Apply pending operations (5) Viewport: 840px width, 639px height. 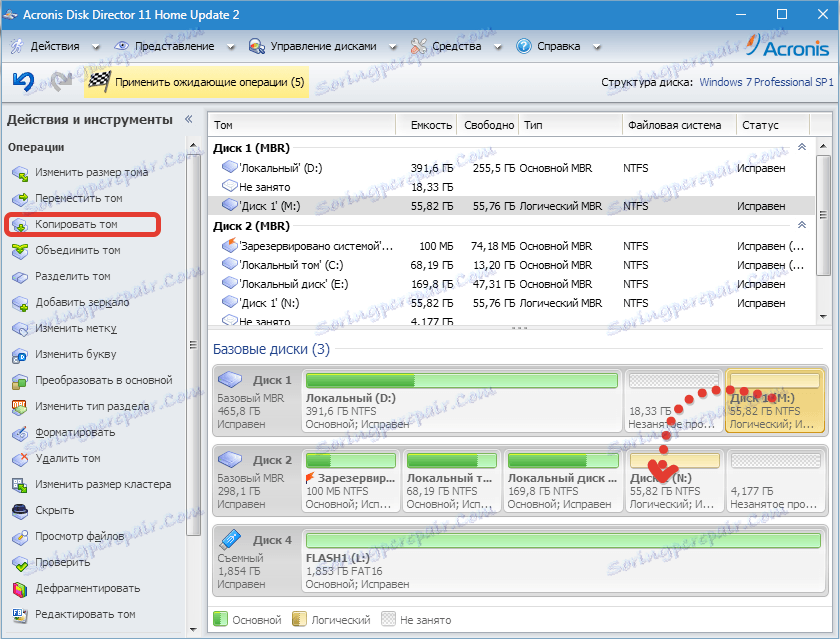196,82
